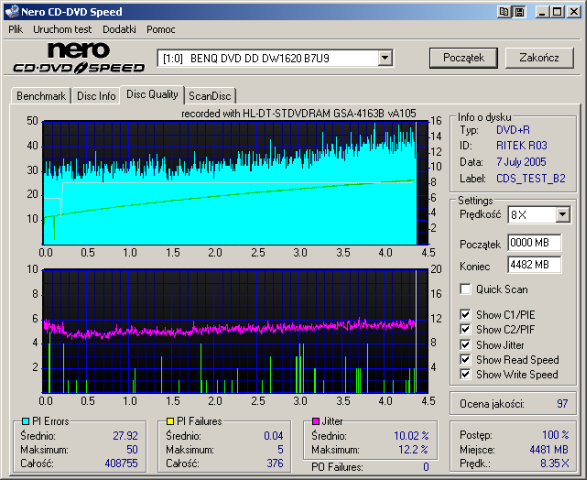This screenshot has height=480, width=587.
Task: Open the Dodatki menu
Action: pyautogui.click(x=119, y=29)
